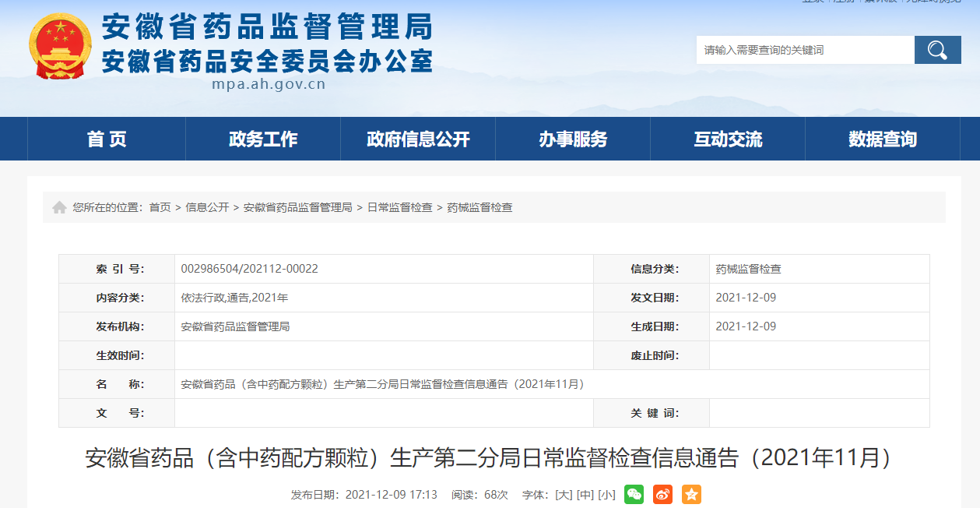
Task: Click the breadcrumb home house icon
Action: (x=59, y=207)
